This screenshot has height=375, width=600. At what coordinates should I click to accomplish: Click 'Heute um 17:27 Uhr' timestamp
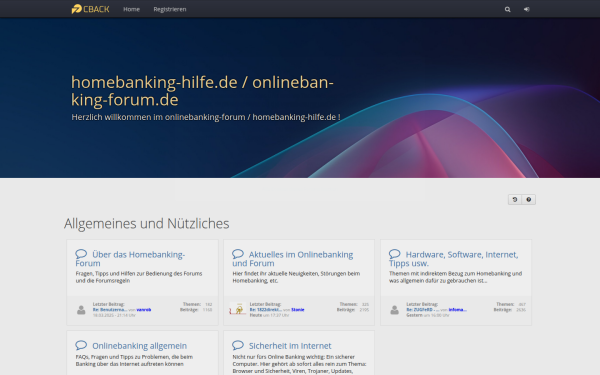(x=269, y=315)
